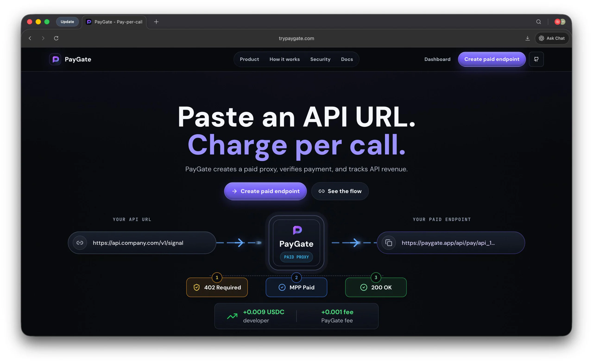
Task: Click the browser search magnifier icon
Action: coord(538,22)
